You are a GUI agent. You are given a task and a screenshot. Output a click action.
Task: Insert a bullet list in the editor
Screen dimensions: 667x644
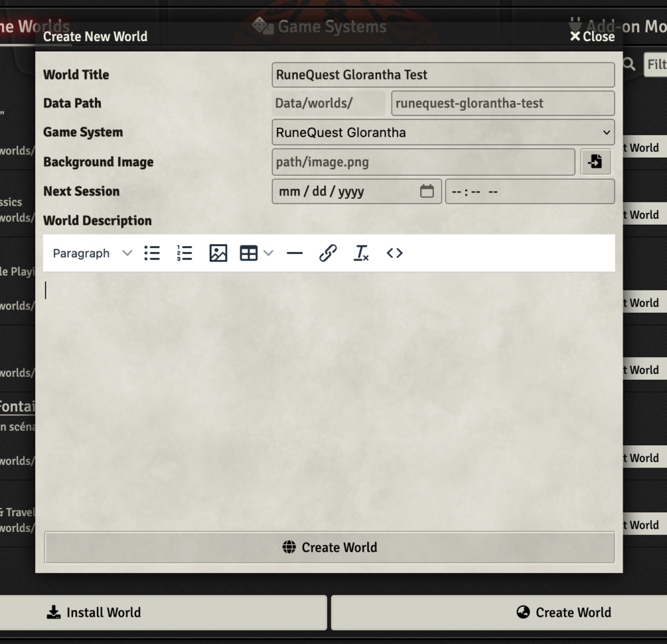tap(152, 253)
